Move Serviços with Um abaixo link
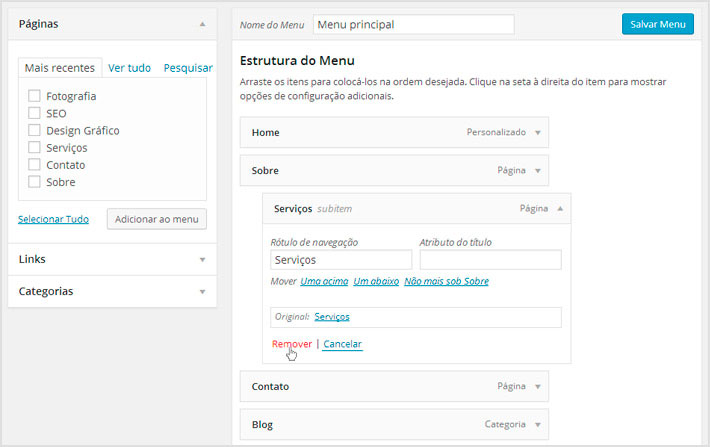710x447 pixels. click(x=376, y=281)
